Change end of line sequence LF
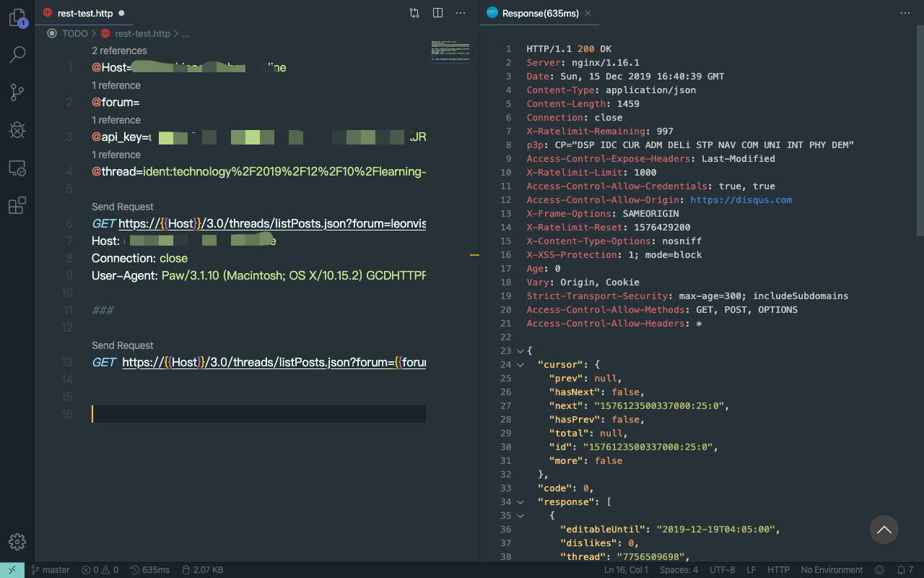 pyautogui.click(x=751, y=570)
